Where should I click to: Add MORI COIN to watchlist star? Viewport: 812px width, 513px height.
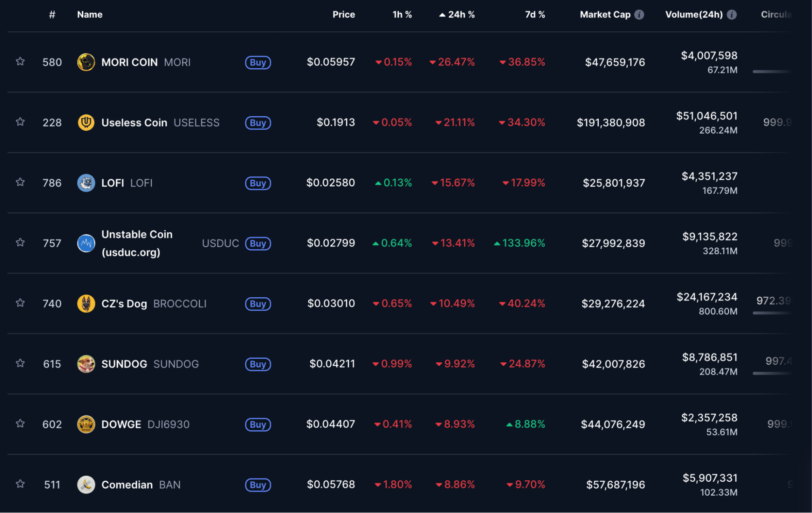click(20, 62)
